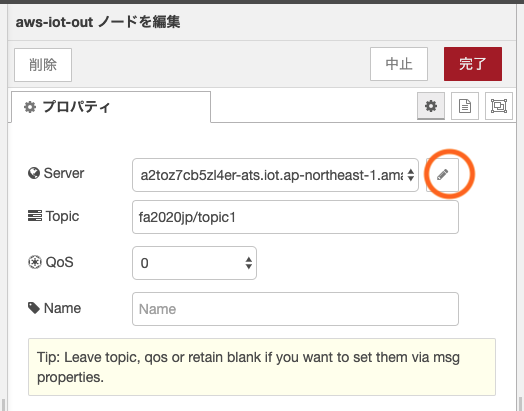Show the node description document icon
This screenshot has width=524, height=411.
pos(465,106)
